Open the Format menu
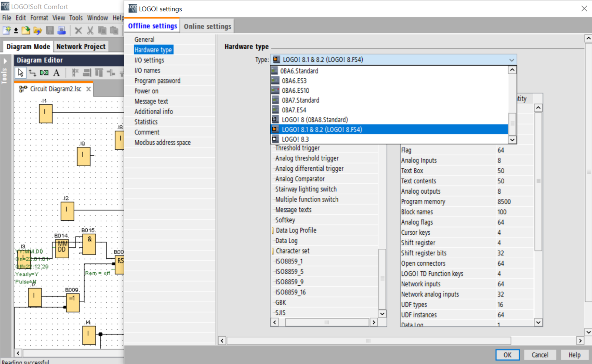 pos(39,18)
